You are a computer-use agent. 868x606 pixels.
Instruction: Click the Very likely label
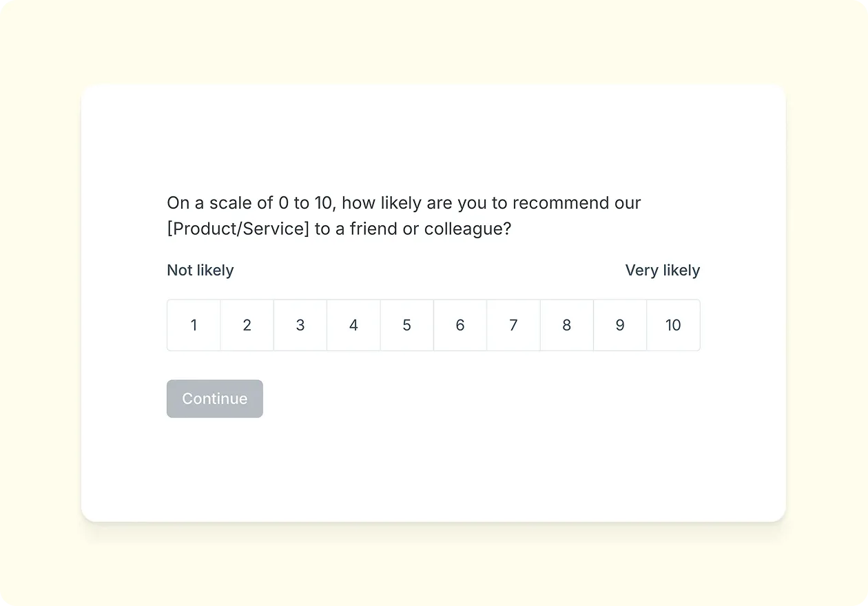(662, 270)
